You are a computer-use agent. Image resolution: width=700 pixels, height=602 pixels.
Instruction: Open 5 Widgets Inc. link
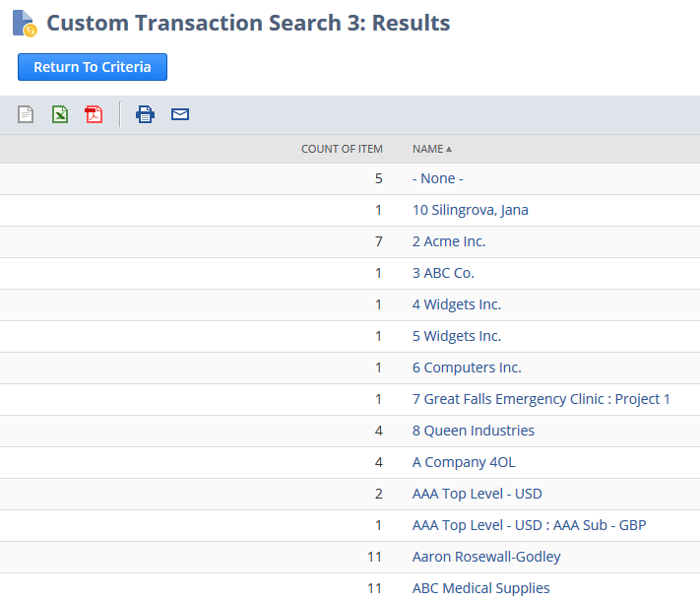(x=457, y=336)
